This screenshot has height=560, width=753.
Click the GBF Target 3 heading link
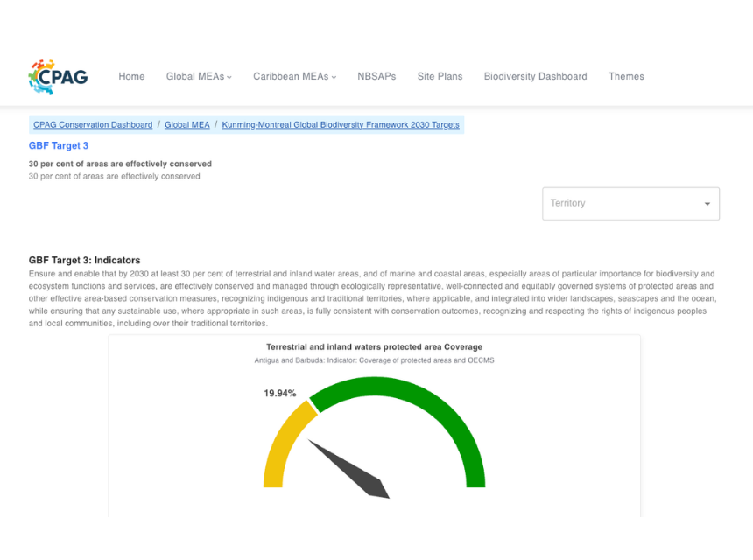(58, 145)
